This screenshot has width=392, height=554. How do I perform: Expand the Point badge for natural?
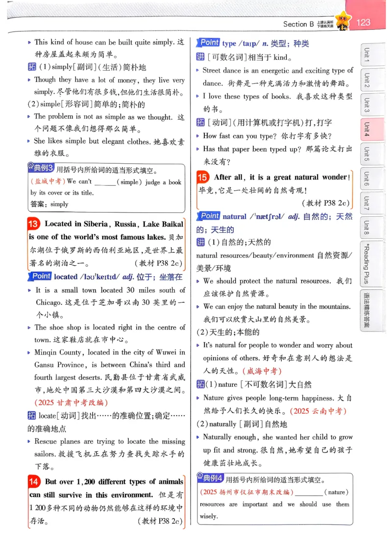210,216
